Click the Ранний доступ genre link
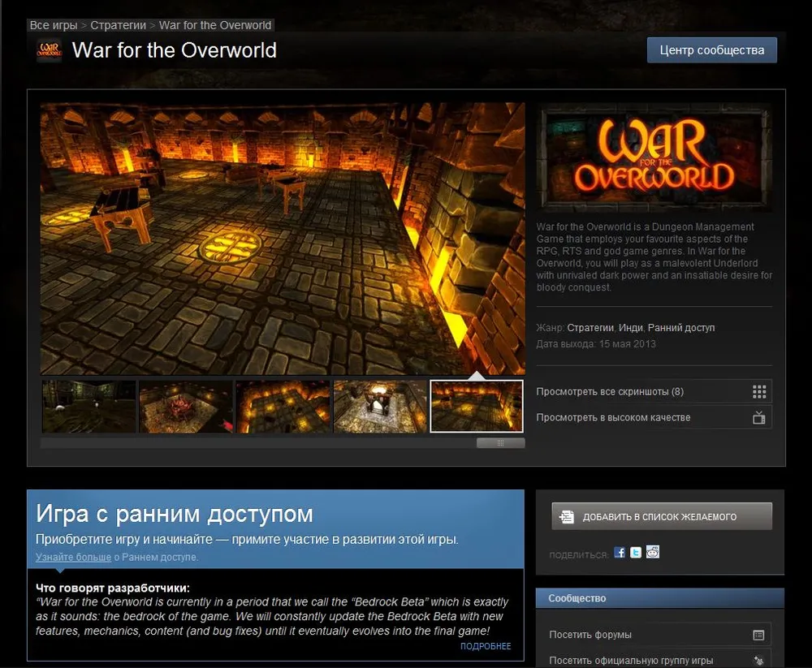 click(x=681, y=328)
